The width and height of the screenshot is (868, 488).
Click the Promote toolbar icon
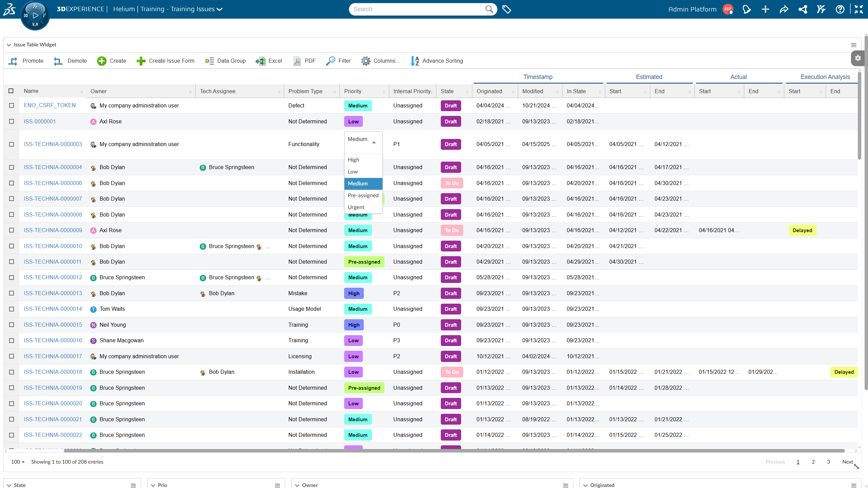click(14, 61)
